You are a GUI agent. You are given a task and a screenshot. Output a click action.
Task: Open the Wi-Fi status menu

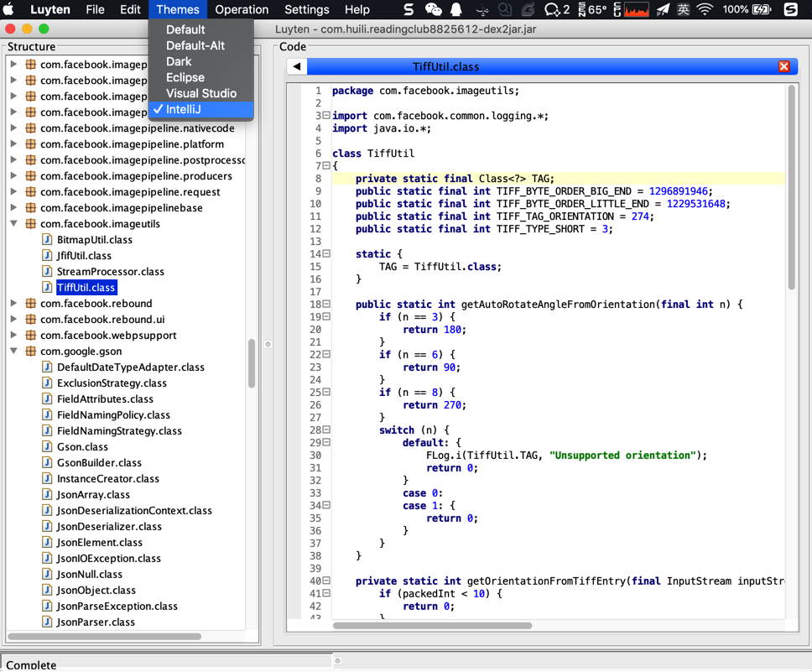coord(705,9)
